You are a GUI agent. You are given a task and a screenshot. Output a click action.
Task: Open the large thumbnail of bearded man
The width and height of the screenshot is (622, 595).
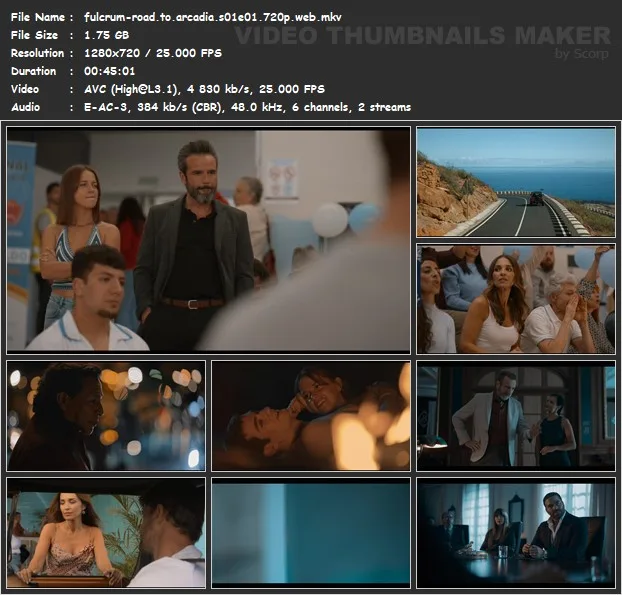pyautogui.click(x=208, y=239)
